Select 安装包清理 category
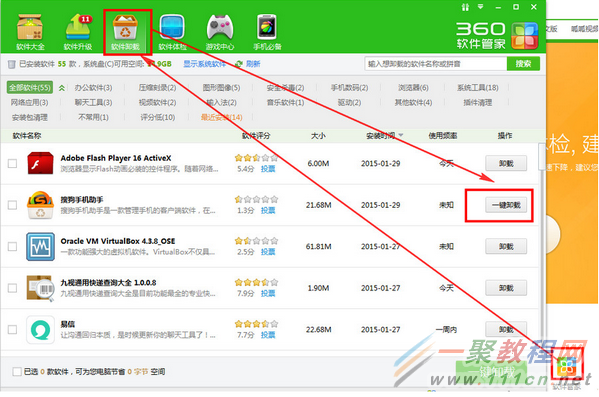The image size is (599, 397). pyautogui.click(x=30, y=117)
